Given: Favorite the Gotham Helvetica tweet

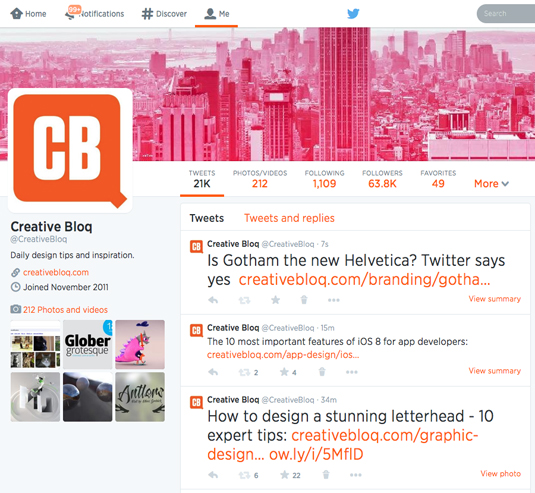Looking at the screenshot, I should [275, 300].
